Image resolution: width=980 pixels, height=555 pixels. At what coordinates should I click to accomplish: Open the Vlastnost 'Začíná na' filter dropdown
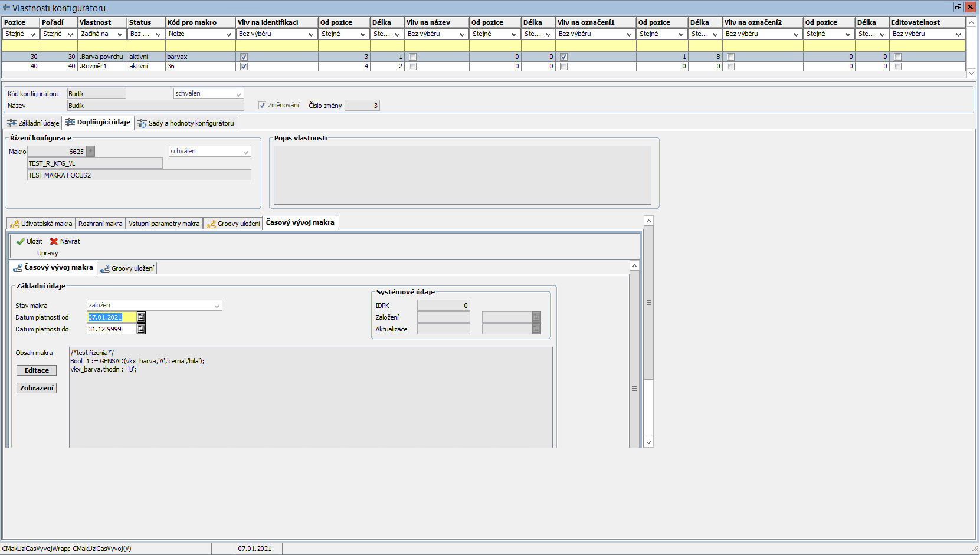(x=120, y=34)
